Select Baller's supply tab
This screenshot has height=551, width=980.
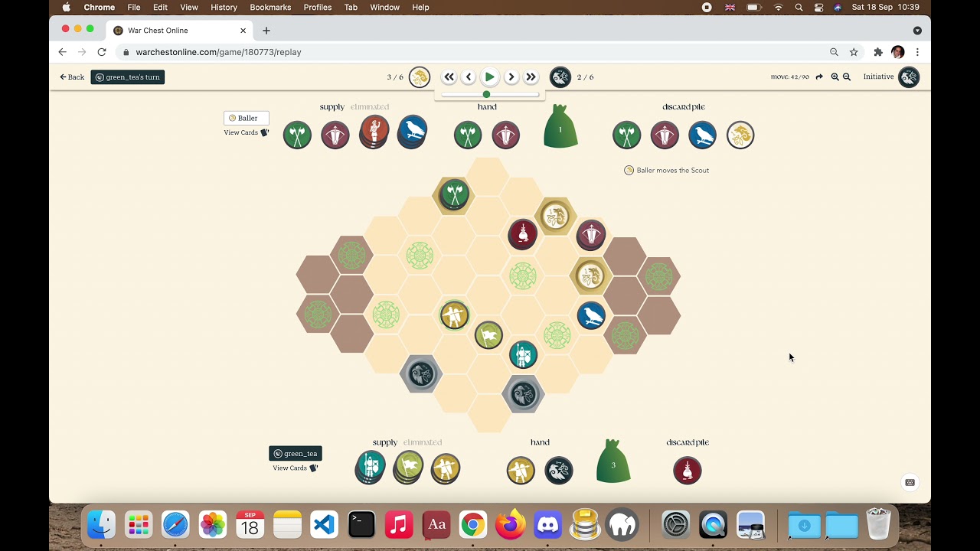point(332,107)
